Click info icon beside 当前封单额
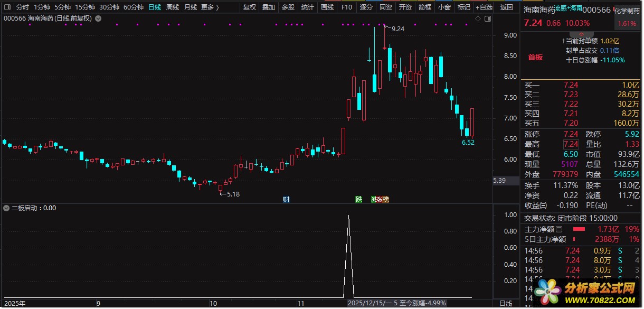Image resolution: width=644 pixels, height=309 pixels. click(x=563, y=41)
